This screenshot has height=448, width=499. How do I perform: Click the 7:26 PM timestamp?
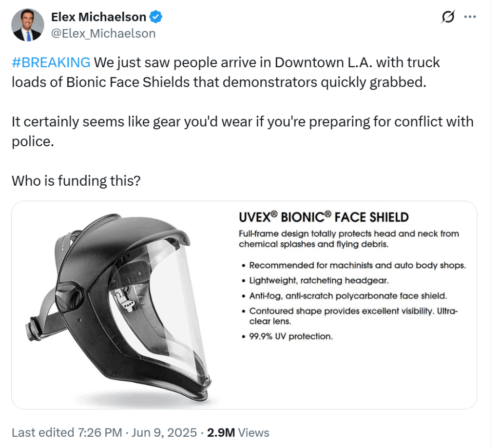click(100, 432)
